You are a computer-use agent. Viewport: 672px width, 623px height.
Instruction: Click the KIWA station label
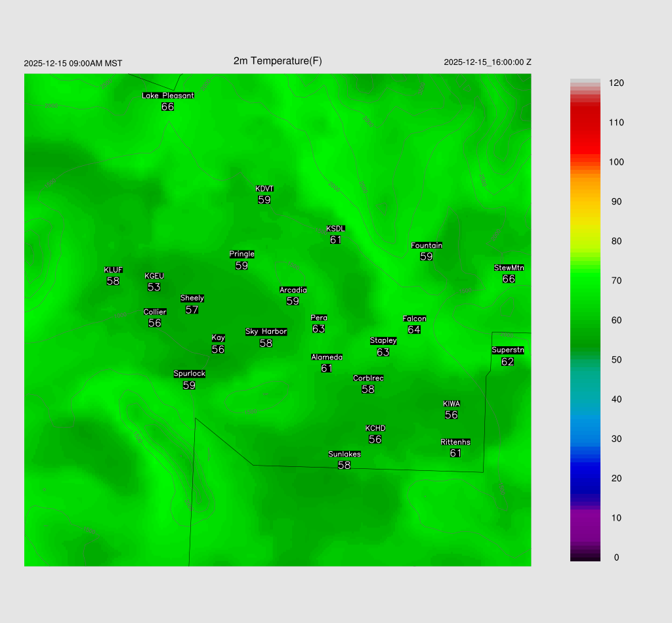[451, 404]
